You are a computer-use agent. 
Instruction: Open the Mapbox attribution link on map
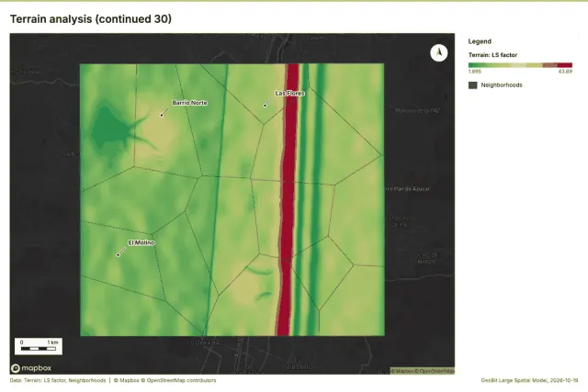402,371
